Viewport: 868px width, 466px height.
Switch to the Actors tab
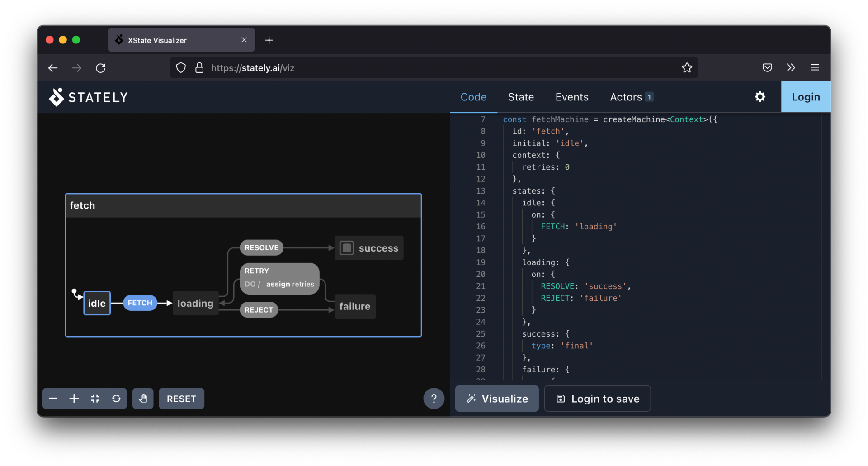[x=631, y=97]
